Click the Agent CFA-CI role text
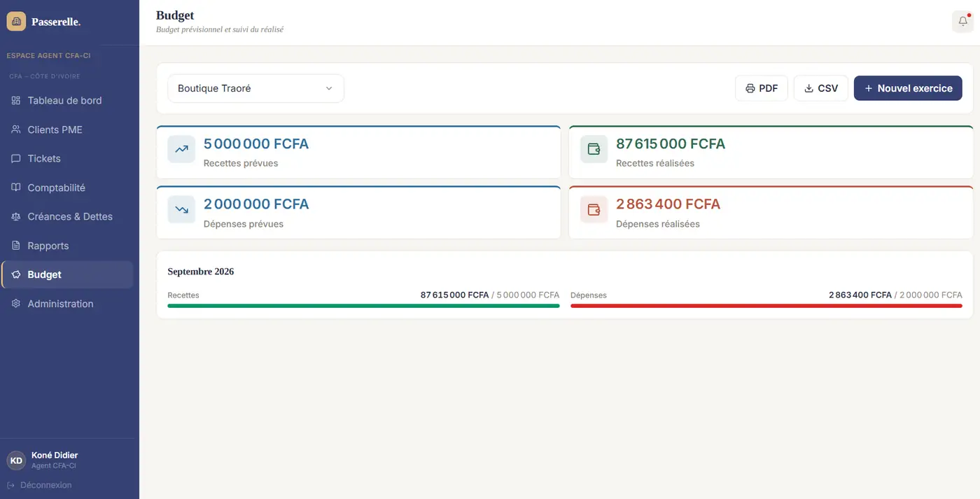 coord(54,466)
